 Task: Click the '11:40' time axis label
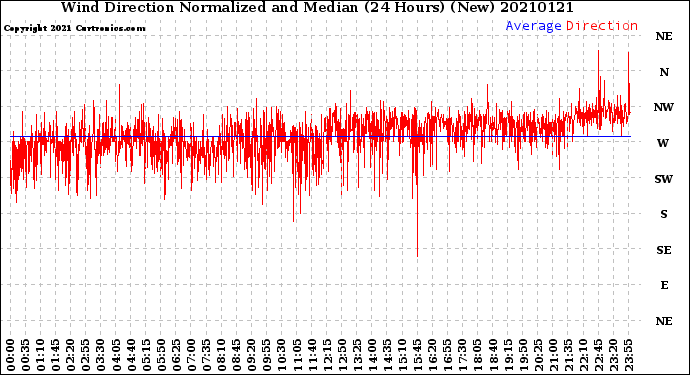(x=312, y=356)
